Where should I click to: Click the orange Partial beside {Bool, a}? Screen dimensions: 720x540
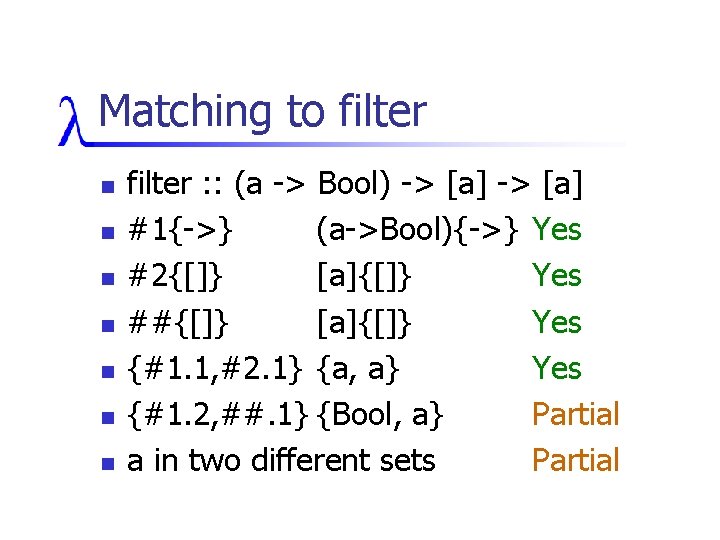[x=575, y=414]
